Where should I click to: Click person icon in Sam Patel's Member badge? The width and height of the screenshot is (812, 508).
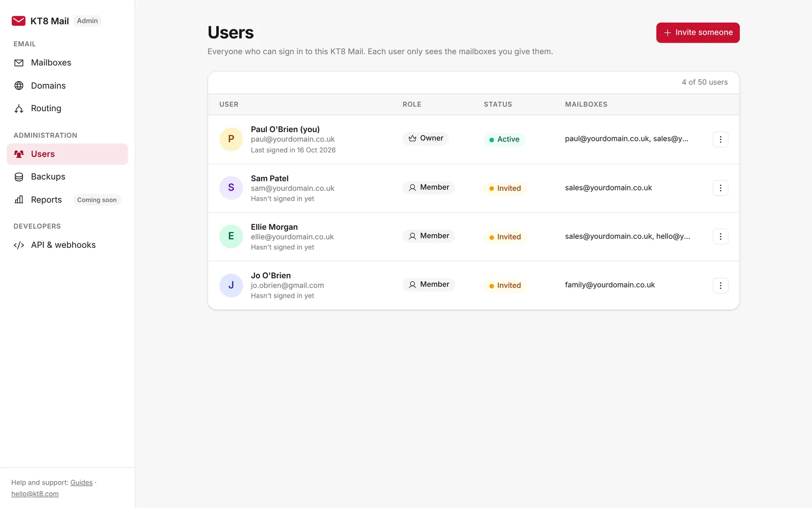click(x=413, y=187)
